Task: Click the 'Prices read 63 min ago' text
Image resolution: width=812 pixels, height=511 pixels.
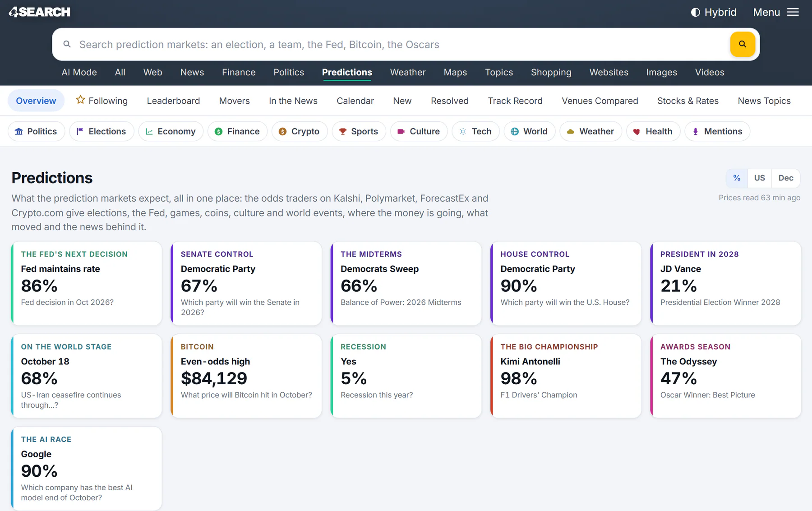Action: pyautogui.click(x=760, y=198)
